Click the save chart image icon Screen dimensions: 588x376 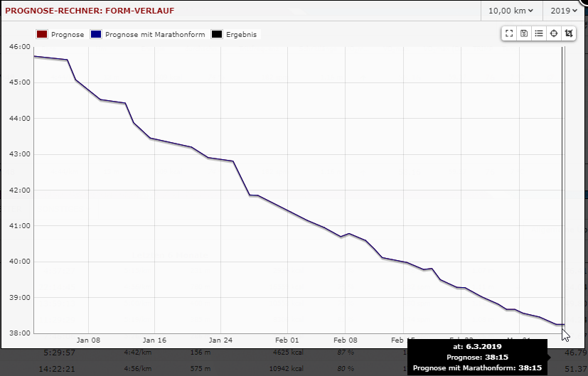point(524,33)
